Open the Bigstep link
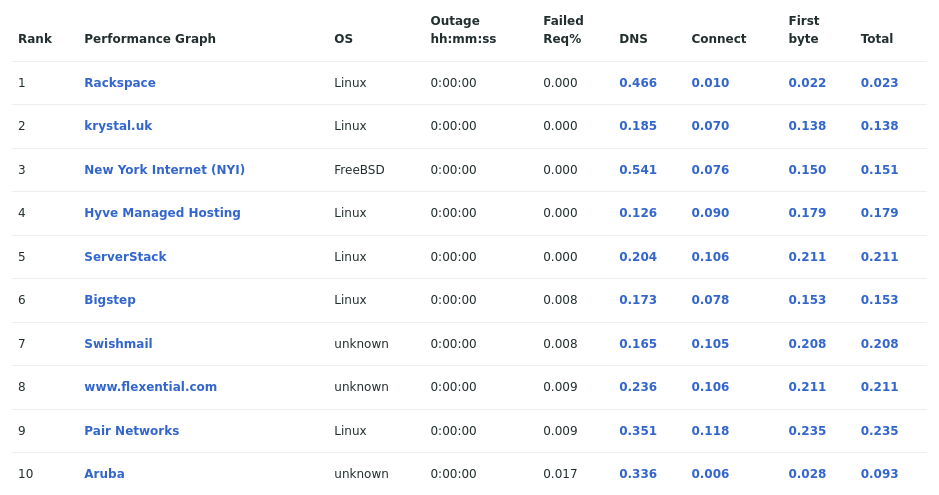 pyautogui.click(x=110, y=300)
